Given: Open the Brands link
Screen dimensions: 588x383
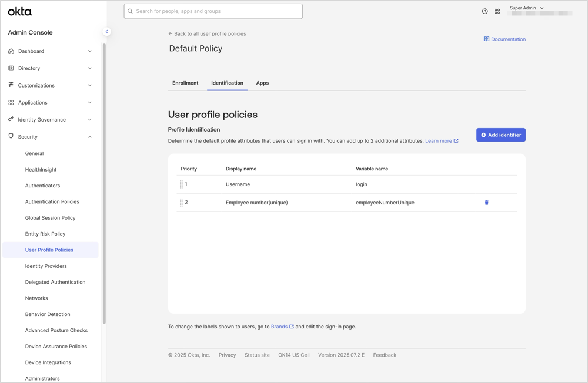Looking at the screenshot, I should pos(282,327).
